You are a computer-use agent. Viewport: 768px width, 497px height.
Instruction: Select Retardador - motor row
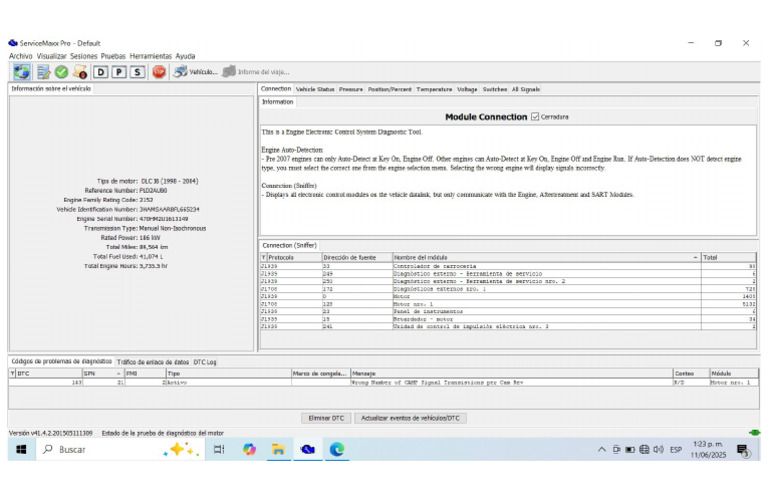pyautogui.click(x=508, y=319)
